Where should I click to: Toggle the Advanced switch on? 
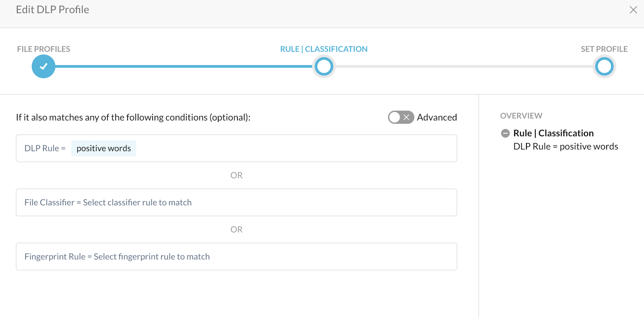(401, 117)
